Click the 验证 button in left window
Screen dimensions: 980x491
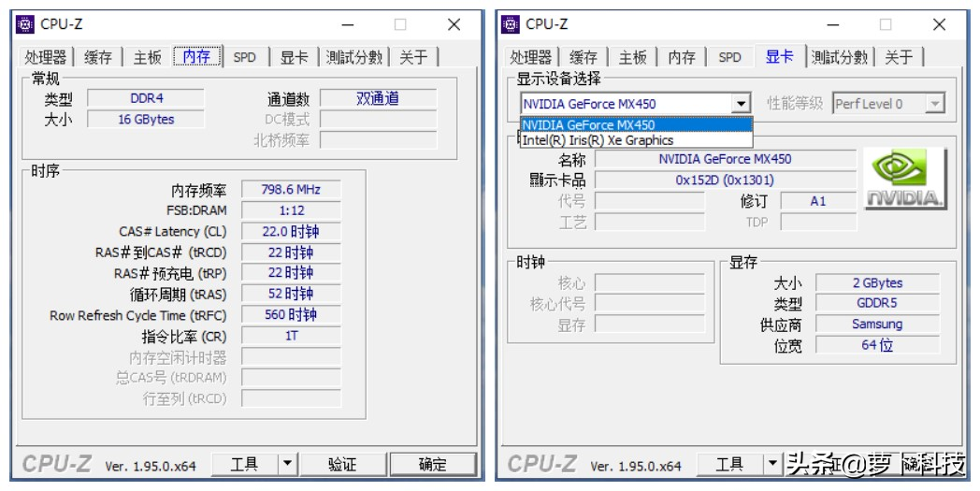[x=342, y=464]
